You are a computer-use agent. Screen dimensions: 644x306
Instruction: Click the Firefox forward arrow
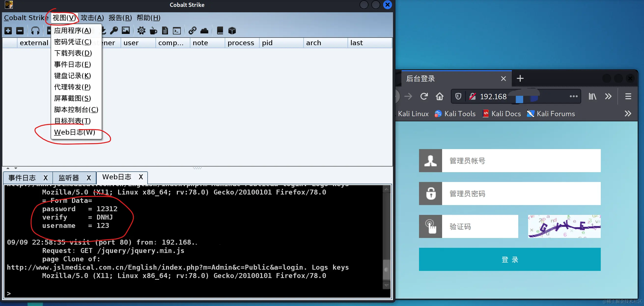[x=408, y=96]
